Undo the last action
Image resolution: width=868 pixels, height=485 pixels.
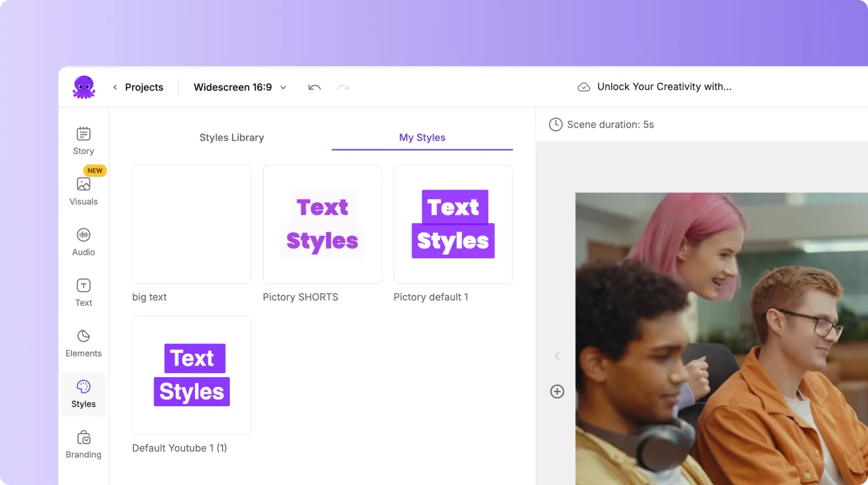[315, 87]
